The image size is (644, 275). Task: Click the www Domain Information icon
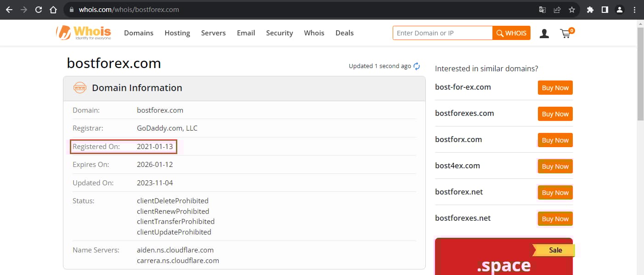tap(80, 88)
